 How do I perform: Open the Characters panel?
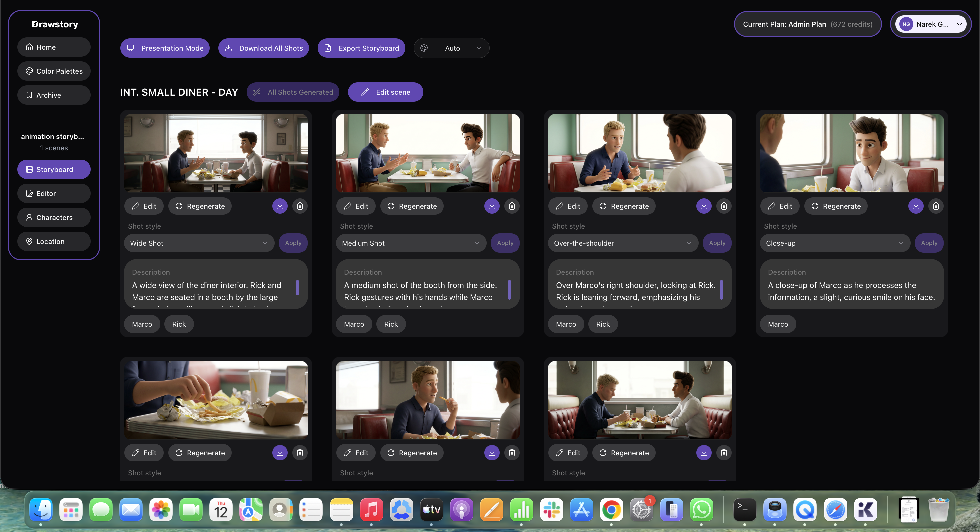[54, 217]
